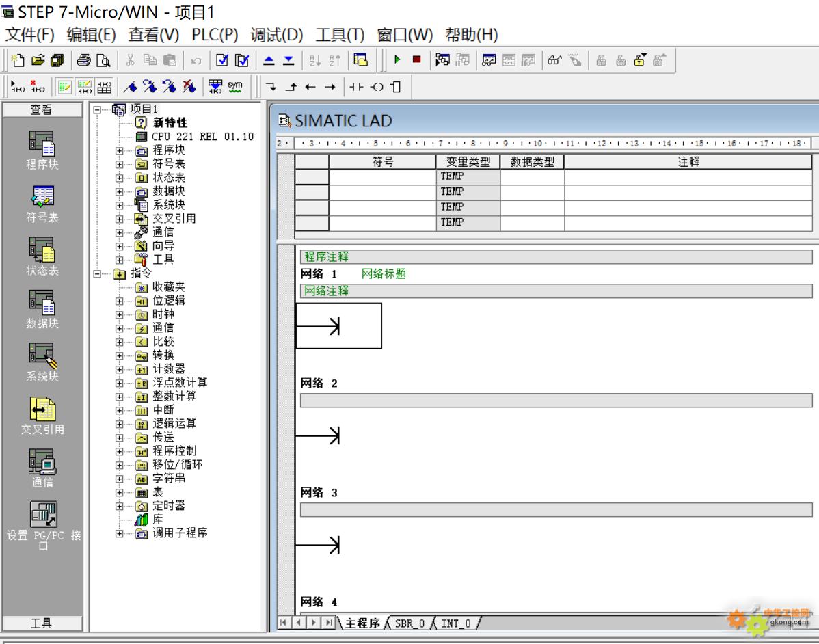
Task: Click the 网络 1 网络注释 comment field
Action: pyautogui.click(x=556, y=291)
